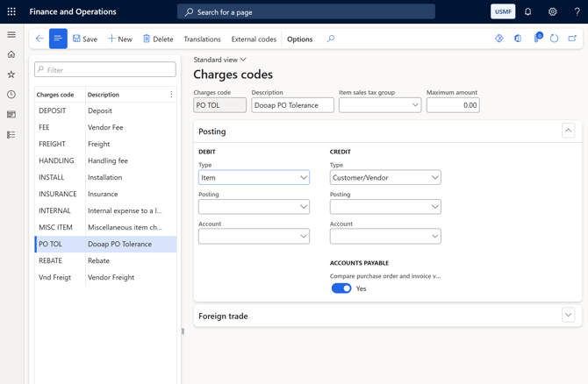Click the refresh page icon
588x384 pixels.
pyautogui.click(x=555, y=39)
